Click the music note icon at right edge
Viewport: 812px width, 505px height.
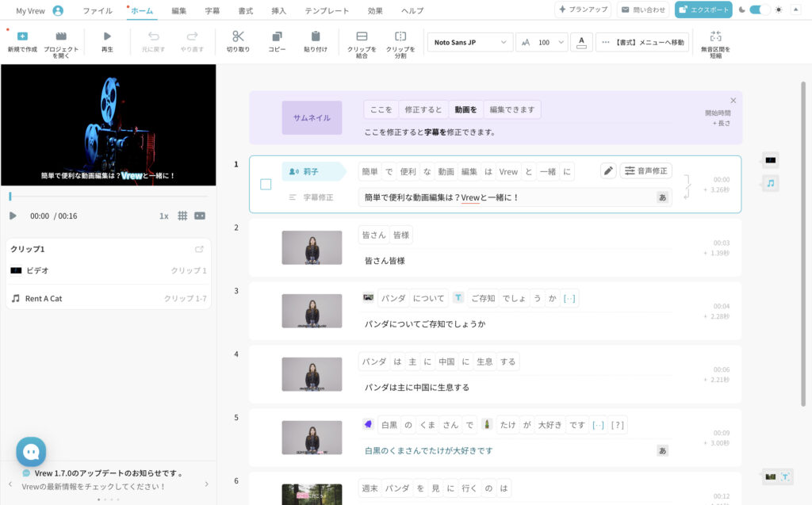click(x=771, y=183)
